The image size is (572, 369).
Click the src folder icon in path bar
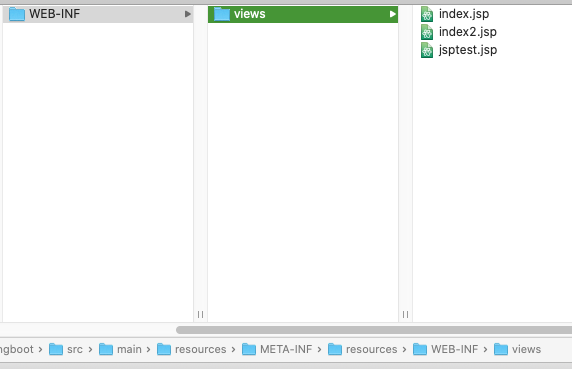pos(56,349)
